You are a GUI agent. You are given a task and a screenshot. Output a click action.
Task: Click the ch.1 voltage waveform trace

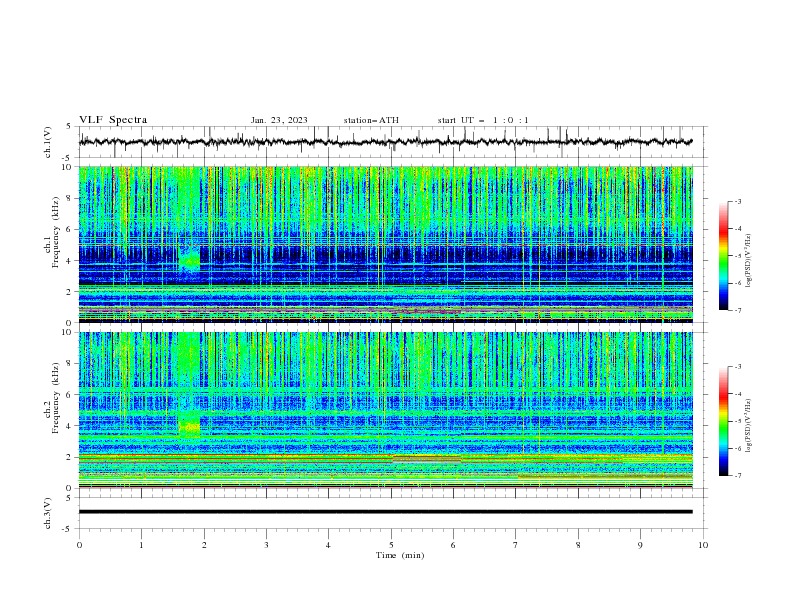point(385,142)
